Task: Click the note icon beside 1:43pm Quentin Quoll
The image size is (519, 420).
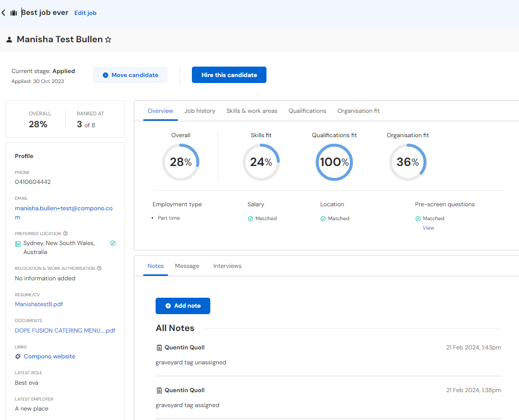Action: click(159, 347)
